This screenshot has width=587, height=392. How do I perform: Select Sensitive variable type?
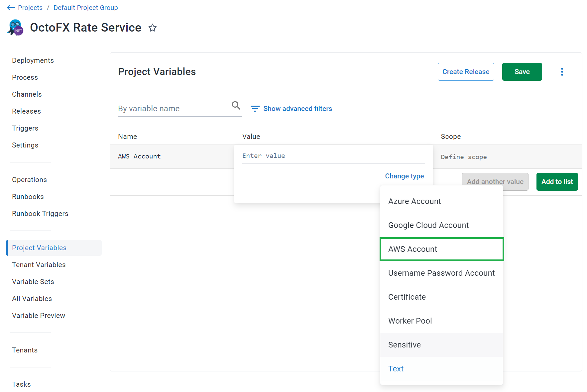[441, 345]
